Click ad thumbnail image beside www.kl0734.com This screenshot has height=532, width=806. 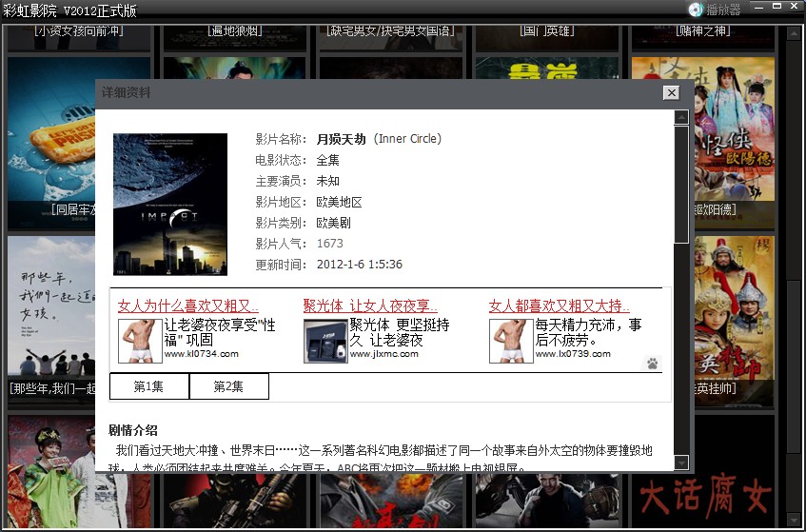click(x=139, y=341)
